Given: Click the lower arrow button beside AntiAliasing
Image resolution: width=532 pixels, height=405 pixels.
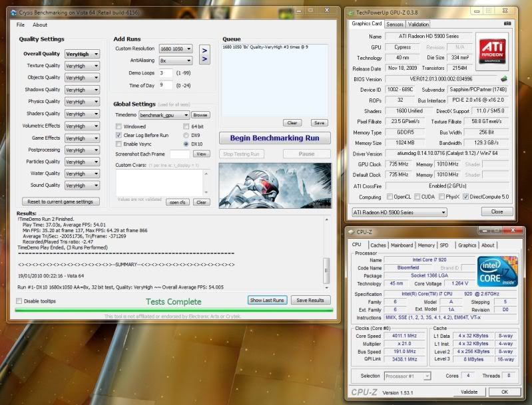Looking at the screenshot, I should pos(204,59).
